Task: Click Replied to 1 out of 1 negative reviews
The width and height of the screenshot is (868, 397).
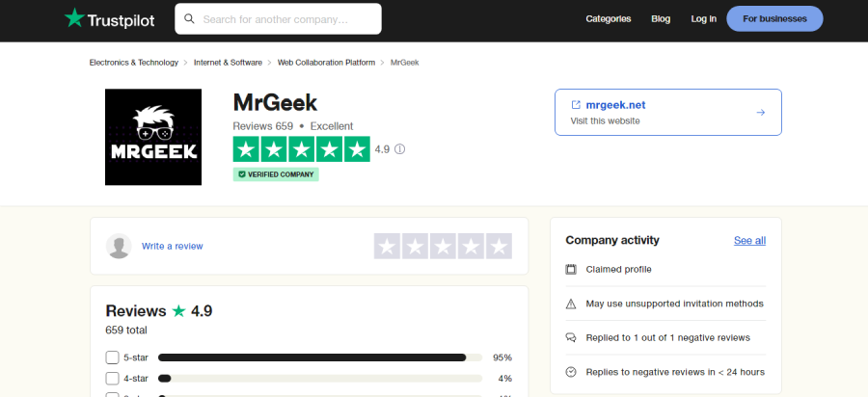Action: click(668, 337)
